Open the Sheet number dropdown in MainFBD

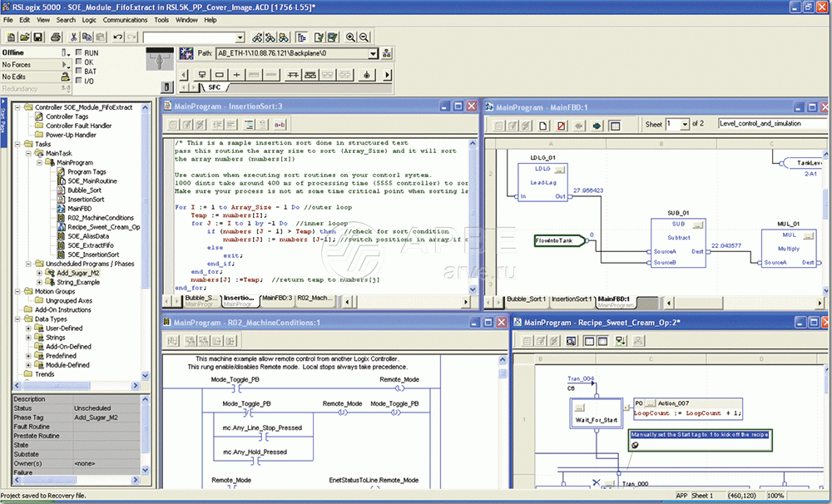click(x=685, y=124)
